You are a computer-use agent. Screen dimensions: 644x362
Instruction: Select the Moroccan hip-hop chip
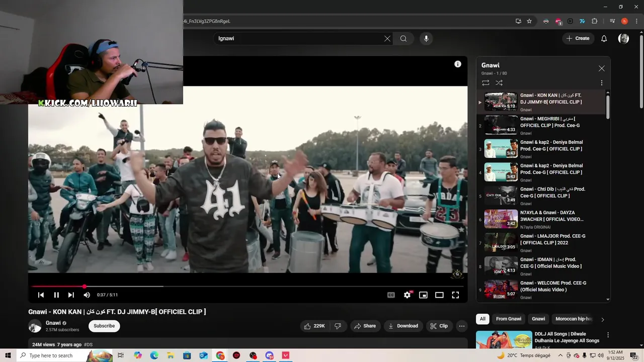pyautogui.click(x=574, y=319)
